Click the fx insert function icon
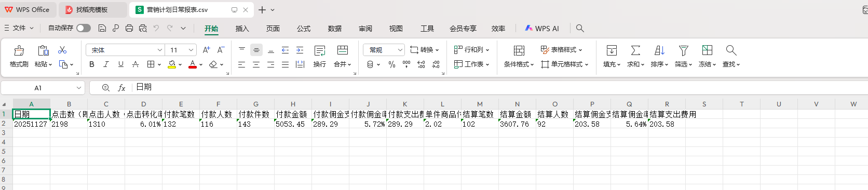 [121, 88]
